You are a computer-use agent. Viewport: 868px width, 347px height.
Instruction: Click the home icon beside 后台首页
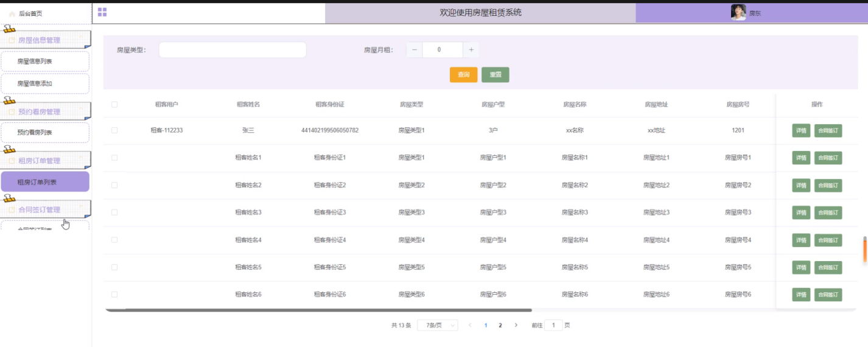tap(12, 13)
